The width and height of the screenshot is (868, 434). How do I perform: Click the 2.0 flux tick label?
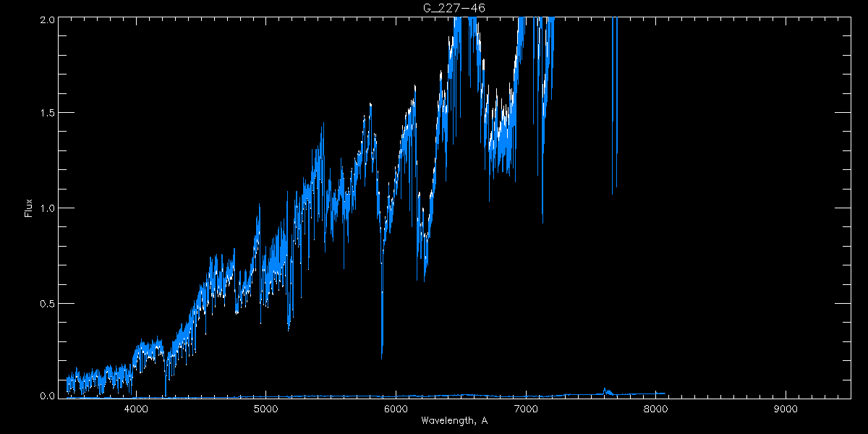[x=46, y=20]
